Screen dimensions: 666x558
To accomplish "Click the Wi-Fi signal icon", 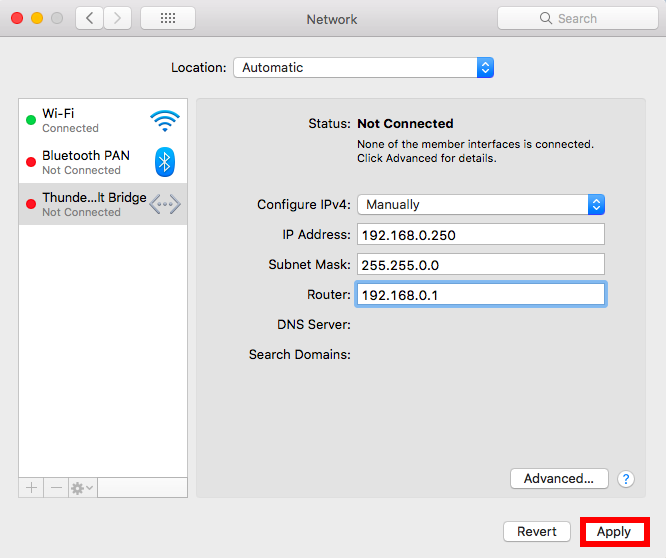I will (165, 121).
